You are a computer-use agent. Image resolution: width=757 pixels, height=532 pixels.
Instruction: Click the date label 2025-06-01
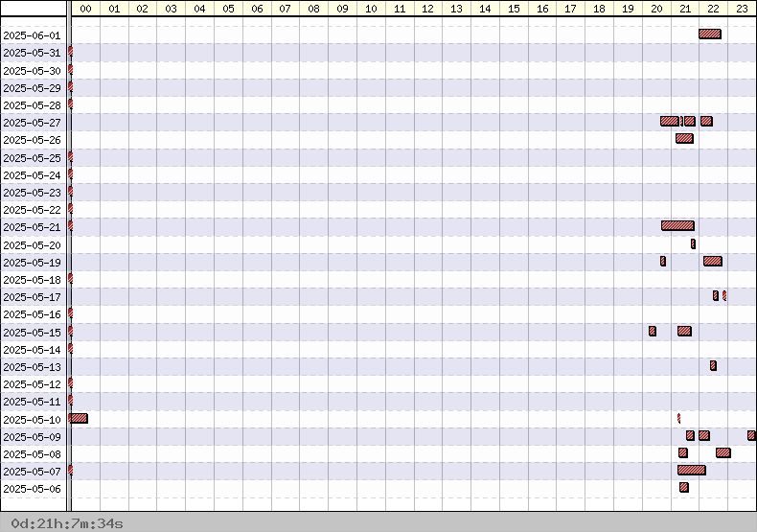(x=32, y=35)
